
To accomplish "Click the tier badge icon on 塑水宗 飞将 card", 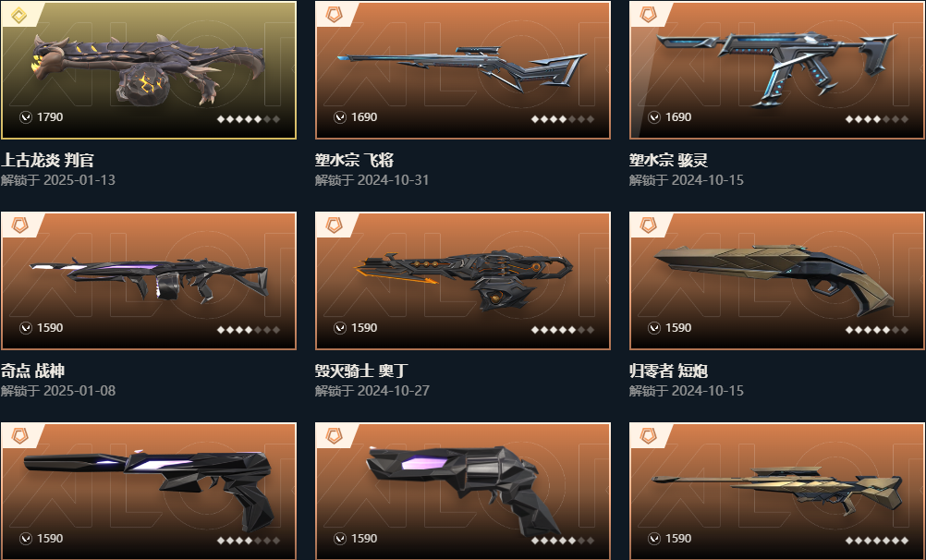I will click(x=334, y=15).
